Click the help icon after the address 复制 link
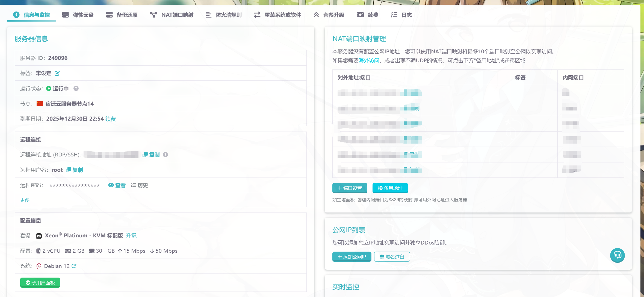644x297 pixels. pyautogui.click(x=165, y=155)
